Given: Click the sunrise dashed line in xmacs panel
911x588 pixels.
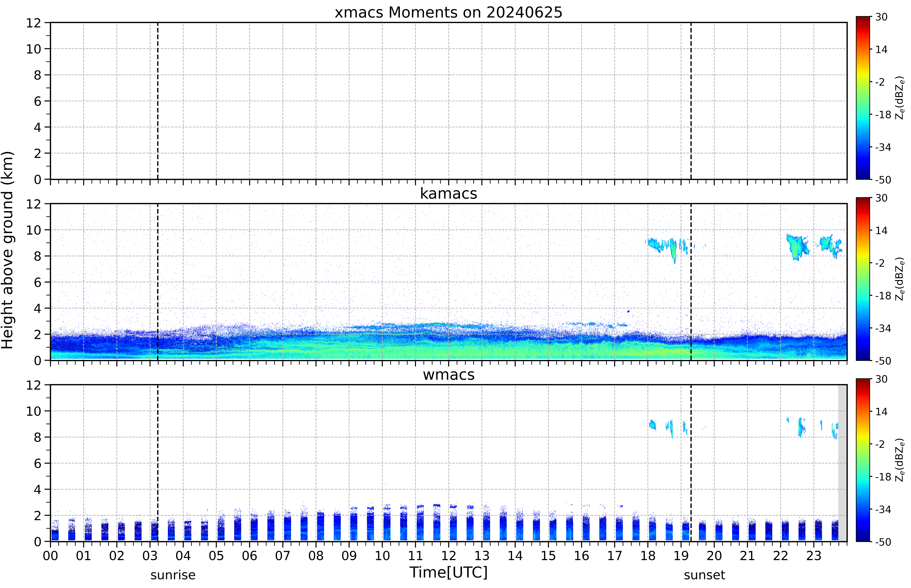Looking at the screenshot, I should [158, 101].
